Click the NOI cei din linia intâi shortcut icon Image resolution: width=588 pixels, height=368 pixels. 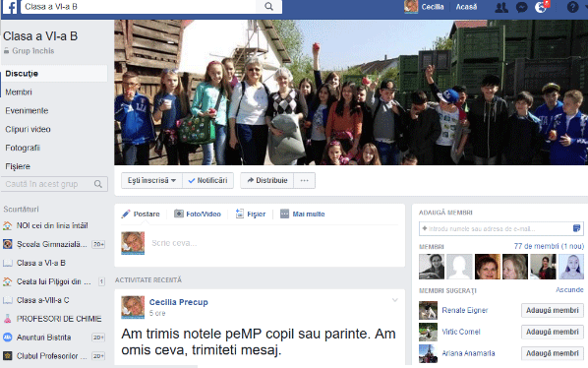(x=8, y=225)
